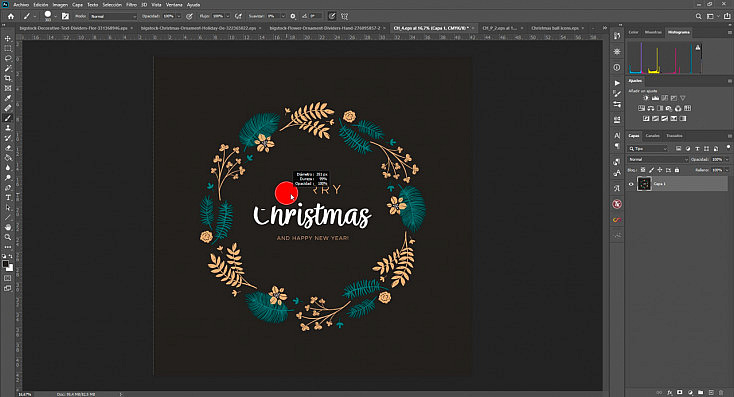Select the Lasso tool
The height and width of the screenshot is (397, 734).
pyautogui.click(x=8, y=59)
